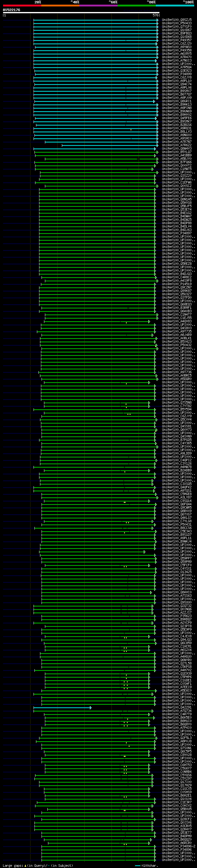Screen dimensions: 197x868
Task: Pick UniRef100_C6ZJY8 from hit list
Action: 177,78
